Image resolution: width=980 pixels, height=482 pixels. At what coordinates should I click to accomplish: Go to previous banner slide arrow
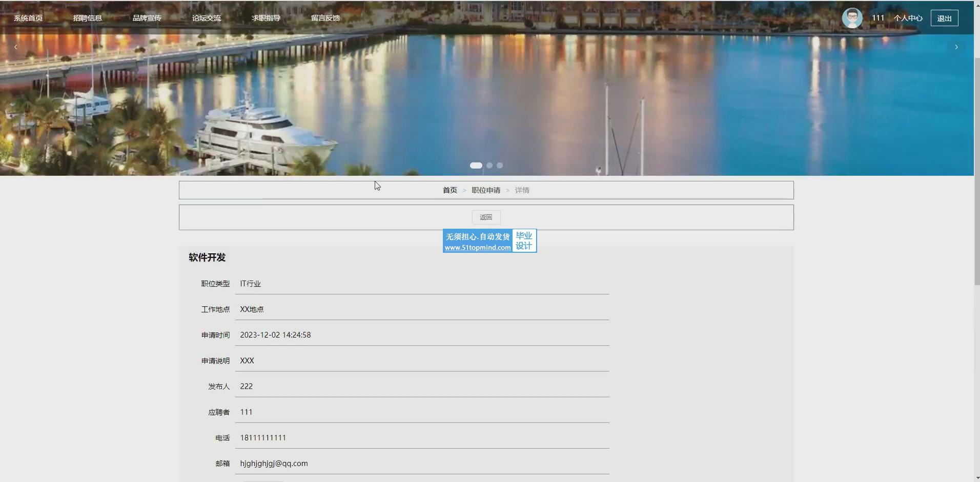point(16,47)
